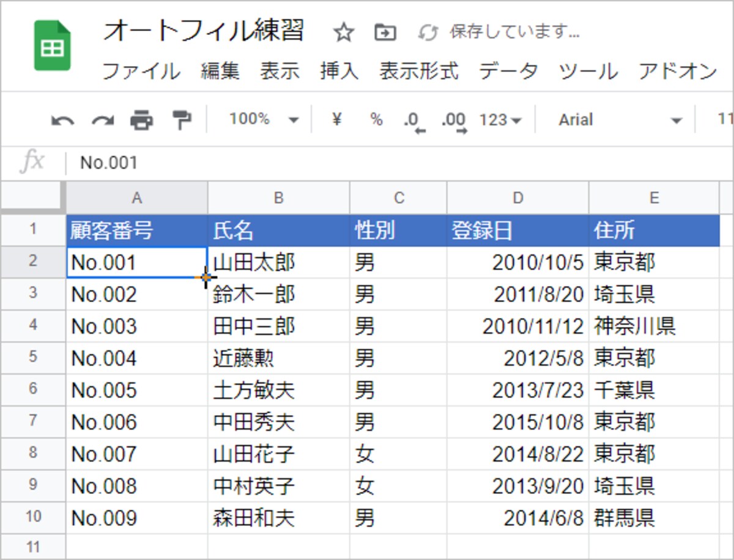Select cell 山田花子
The height and width of the screenshot is (560, 734).
(278, 453)
